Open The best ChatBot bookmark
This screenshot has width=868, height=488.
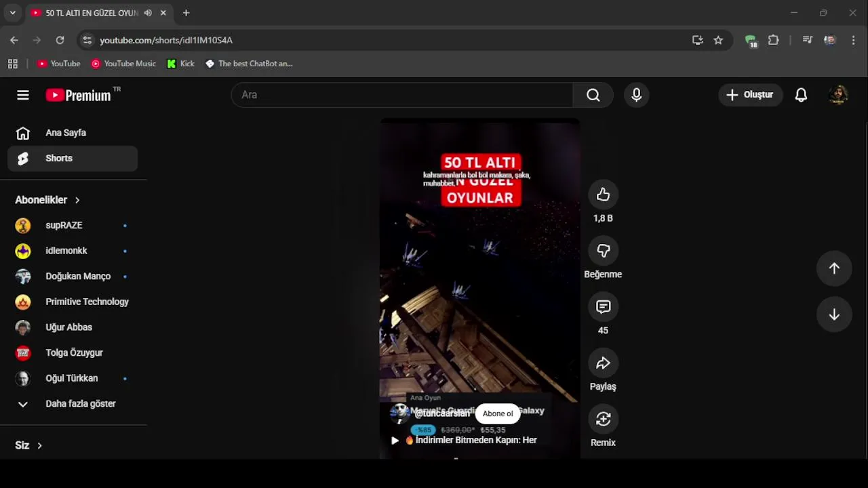click(249, 64)
